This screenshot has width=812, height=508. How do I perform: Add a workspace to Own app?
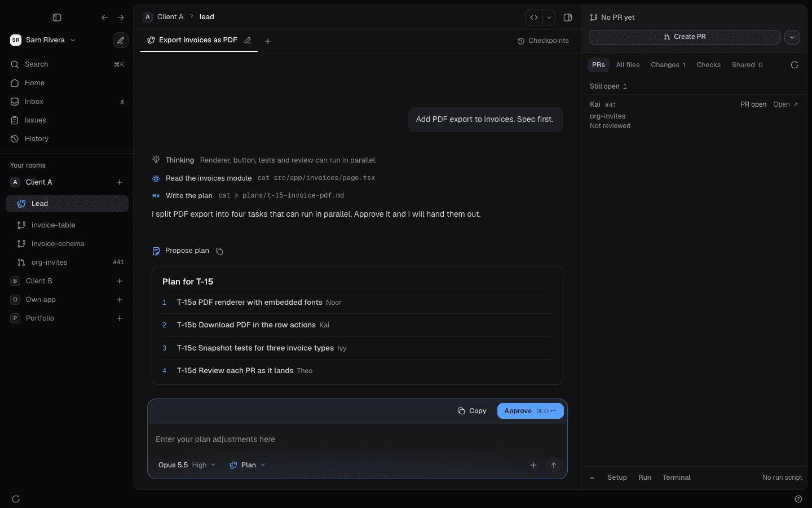[x=120, y=300]
